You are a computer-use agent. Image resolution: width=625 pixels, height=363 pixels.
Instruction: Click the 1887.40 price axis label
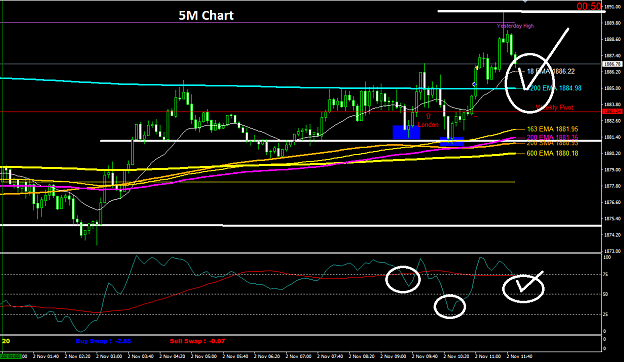click(x=613, y=56)
